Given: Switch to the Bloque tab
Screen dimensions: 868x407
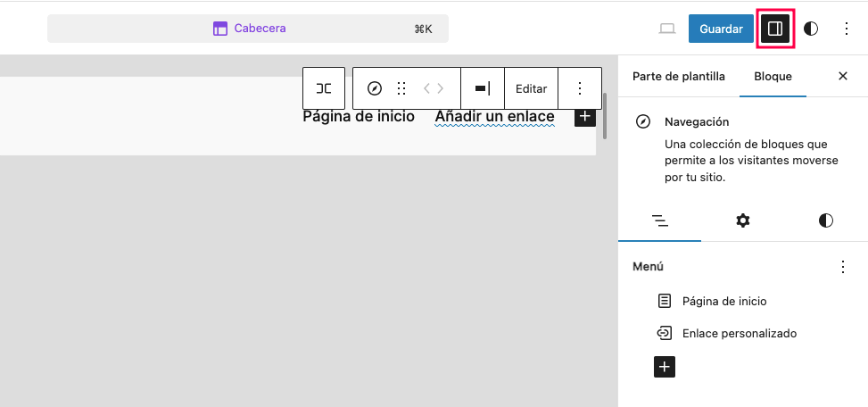Looking at the screenshot, I should [x=773, y=77].
